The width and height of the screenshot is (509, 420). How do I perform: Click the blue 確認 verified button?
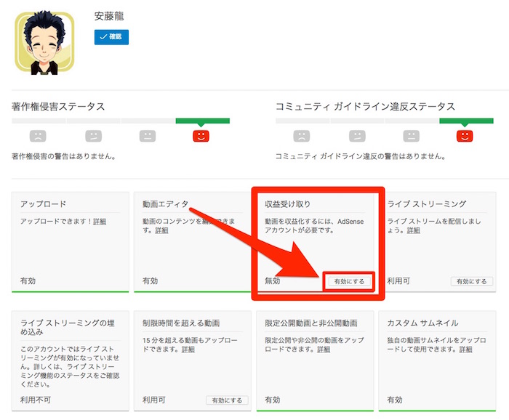tap(111, 37)
